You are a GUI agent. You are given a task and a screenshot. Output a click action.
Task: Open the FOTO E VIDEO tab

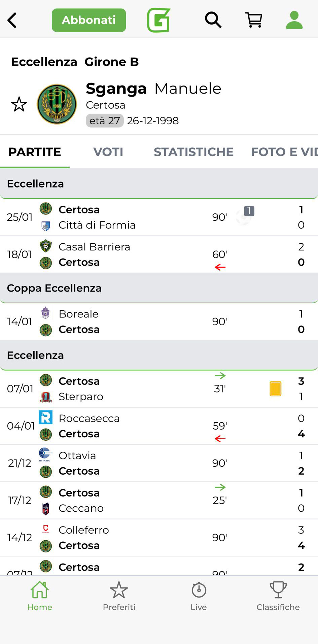click(x=284, y=152)
